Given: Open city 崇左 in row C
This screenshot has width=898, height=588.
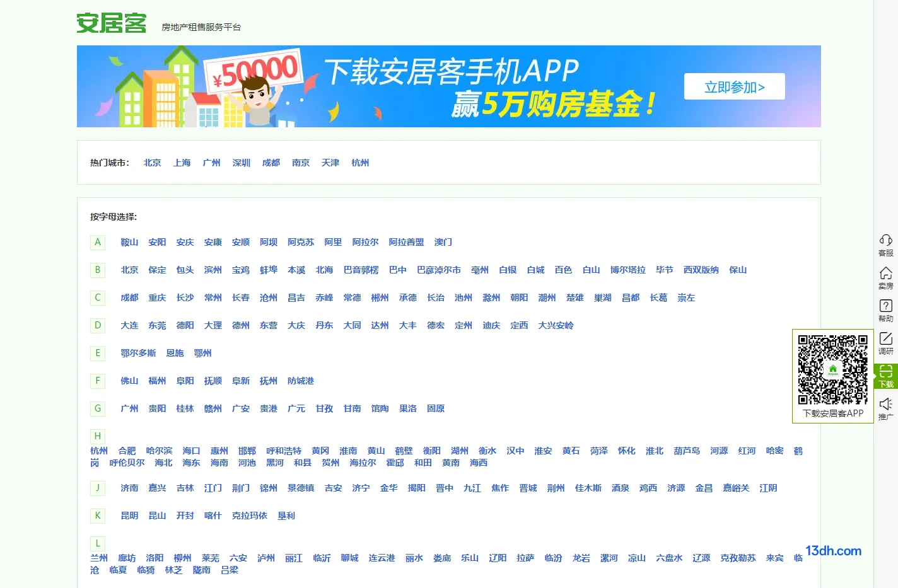Looking at the screenshot, I should pos(686,297).
